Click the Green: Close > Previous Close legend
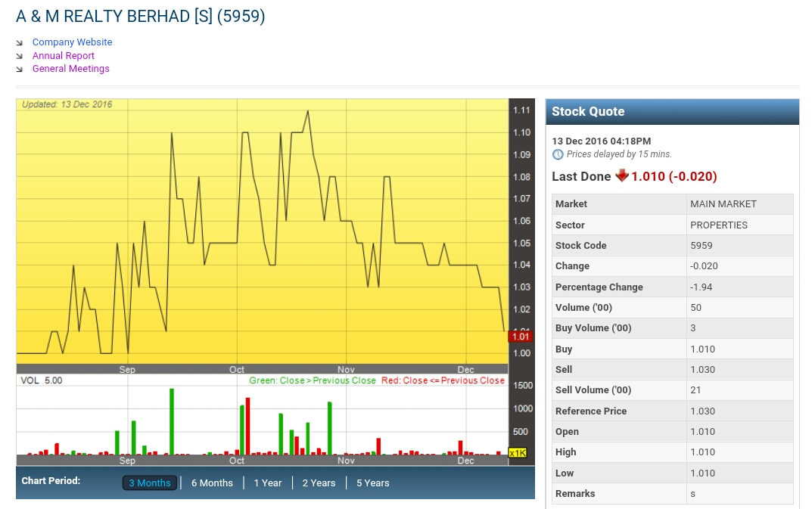812x509 pixels. click(x=313, y=380)
